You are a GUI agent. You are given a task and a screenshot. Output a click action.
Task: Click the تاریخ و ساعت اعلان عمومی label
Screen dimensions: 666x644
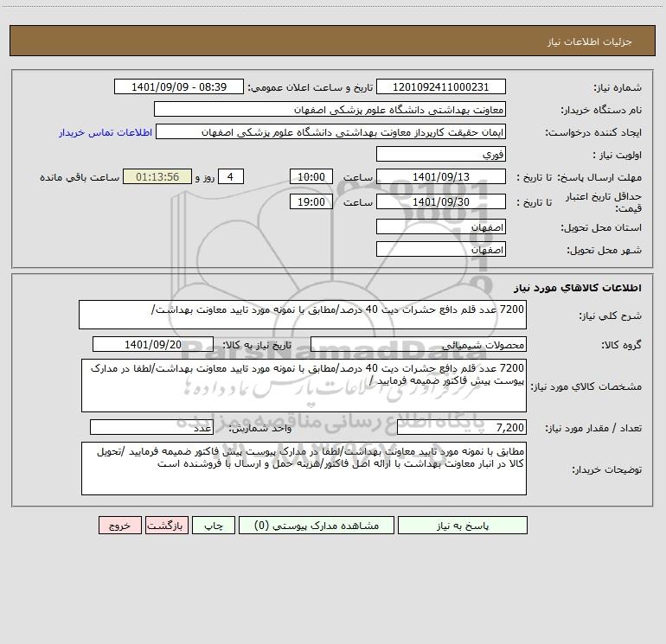point(311,87)
